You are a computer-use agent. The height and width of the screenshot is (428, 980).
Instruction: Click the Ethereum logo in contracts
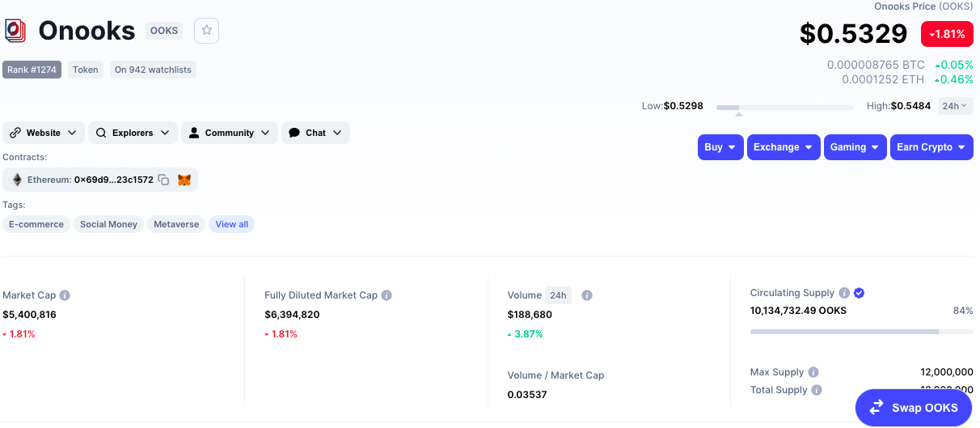(17, 180)
